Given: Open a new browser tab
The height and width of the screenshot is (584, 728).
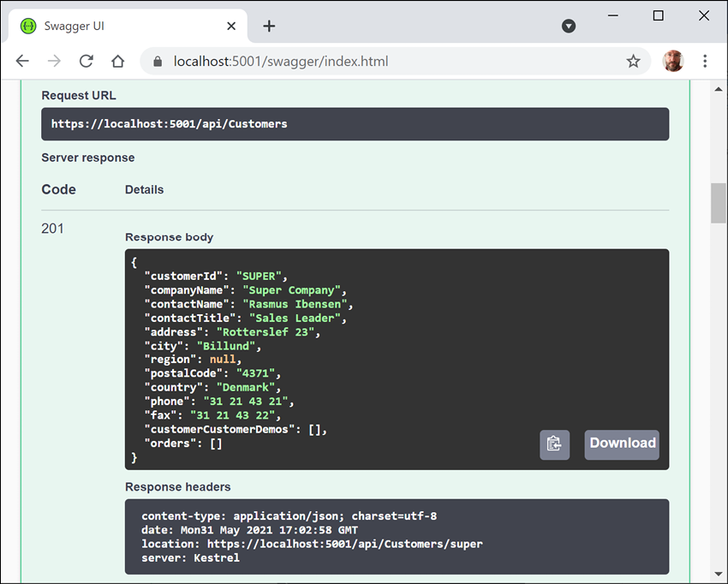Looking at the screenshot, I should tap(269, 26).
